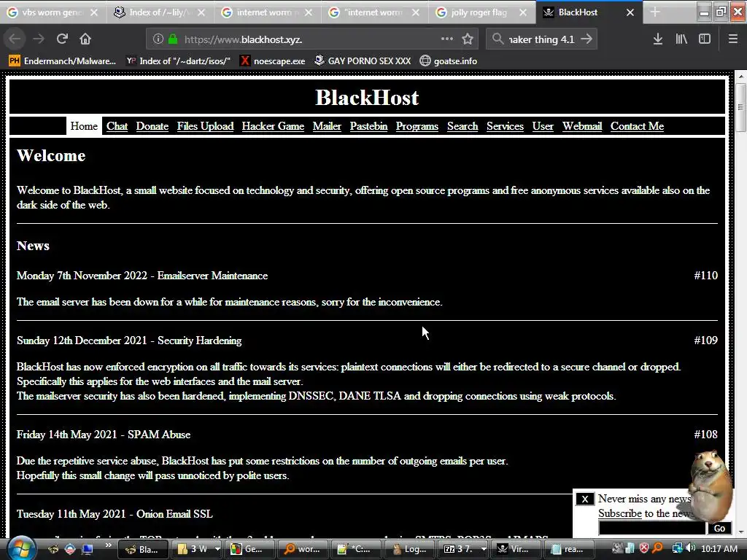The height and width of the screenshot is (560, 747).
Task: Go to Files Upload
Action: pyautogui.click(x=205, y=126)
